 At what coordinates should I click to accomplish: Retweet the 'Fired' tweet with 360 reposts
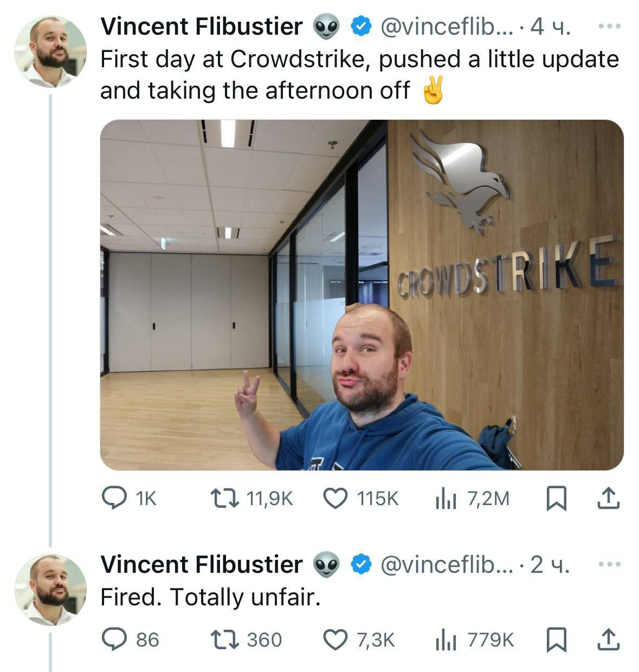tap(224, 639)
